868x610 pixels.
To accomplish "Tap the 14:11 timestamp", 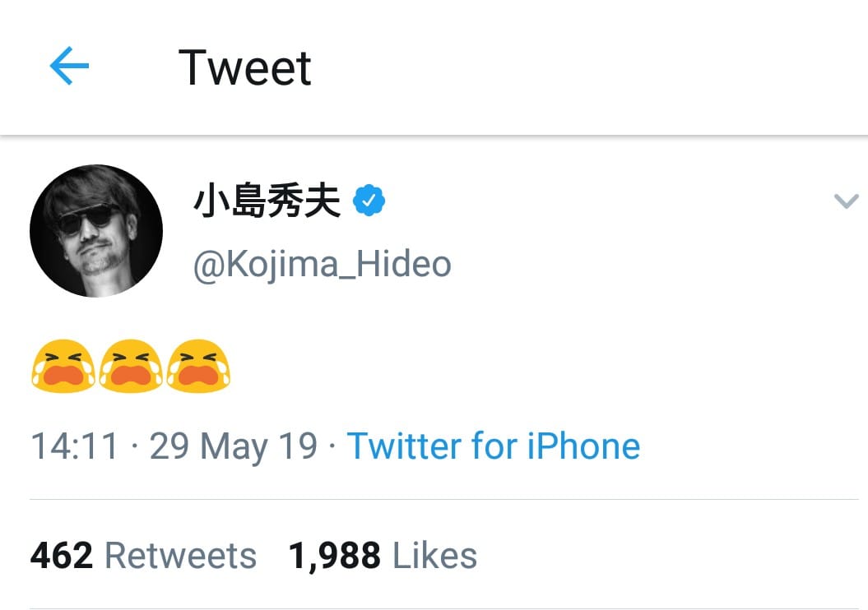I will click(x=74, y=446).
